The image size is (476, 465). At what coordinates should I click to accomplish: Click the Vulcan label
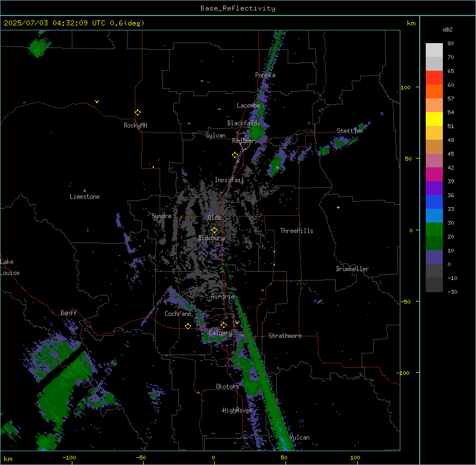pyautogui.click(x=300, y=437)
